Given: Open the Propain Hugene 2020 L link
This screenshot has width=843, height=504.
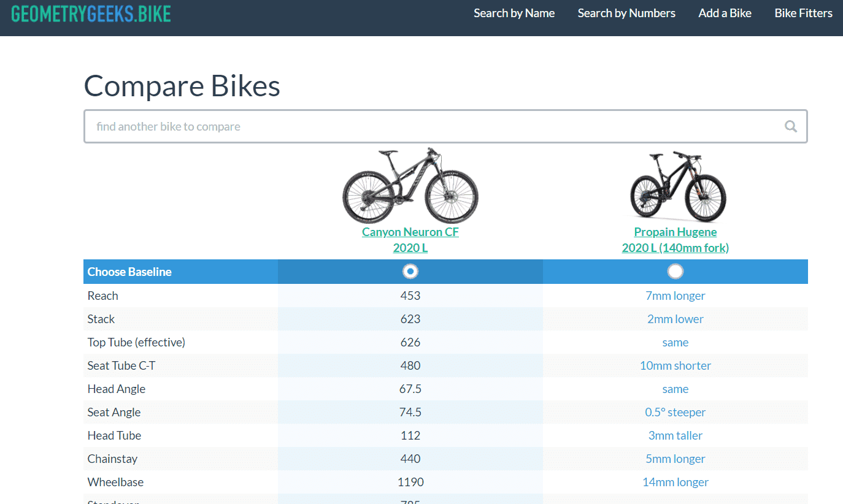Looking at the screenshot, I should click(676, 240).
